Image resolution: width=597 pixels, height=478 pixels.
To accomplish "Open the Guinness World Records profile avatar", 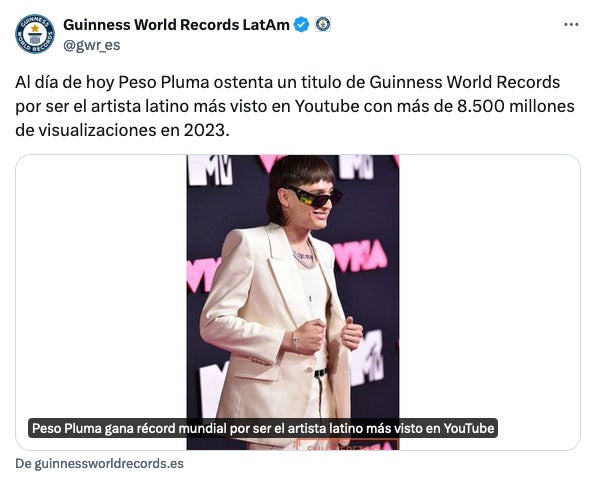I will [35, 34].
